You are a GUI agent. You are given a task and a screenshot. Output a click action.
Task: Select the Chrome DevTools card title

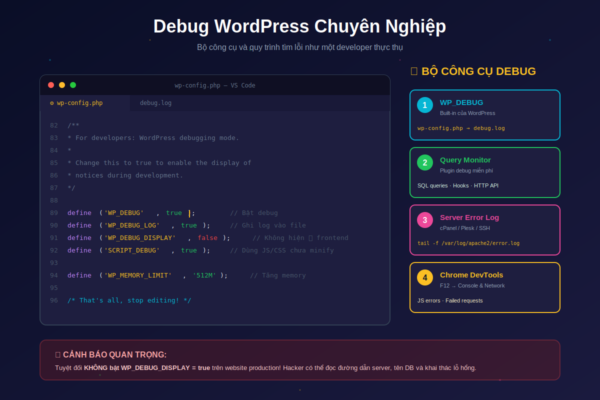click(x=471, y=275)
